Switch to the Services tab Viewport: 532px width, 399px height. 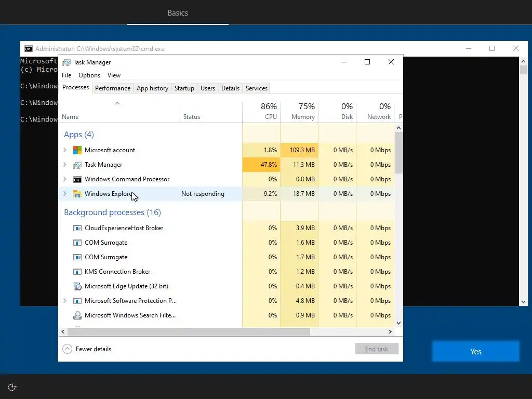[x=257, y=88]
